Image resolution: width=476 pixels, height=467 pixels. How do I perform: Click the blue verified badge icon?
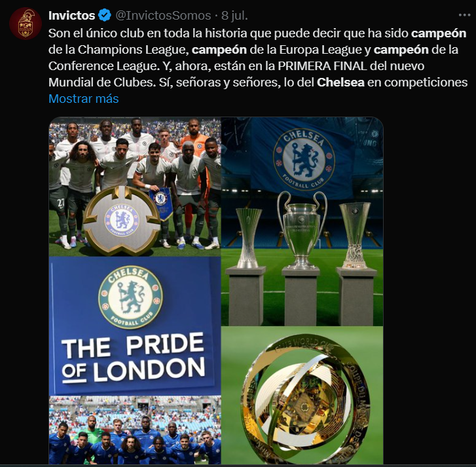tap(105, 15)
